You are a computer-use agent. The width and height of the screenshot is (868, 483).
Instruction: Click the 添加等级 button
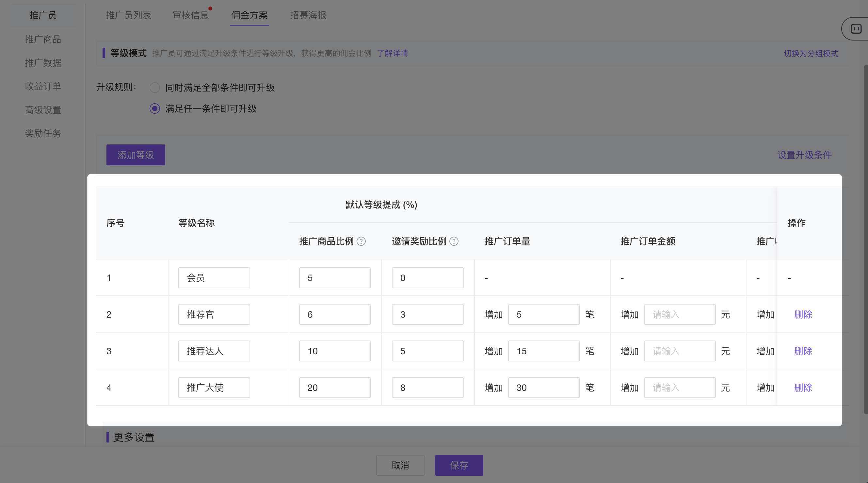(136, 155)
